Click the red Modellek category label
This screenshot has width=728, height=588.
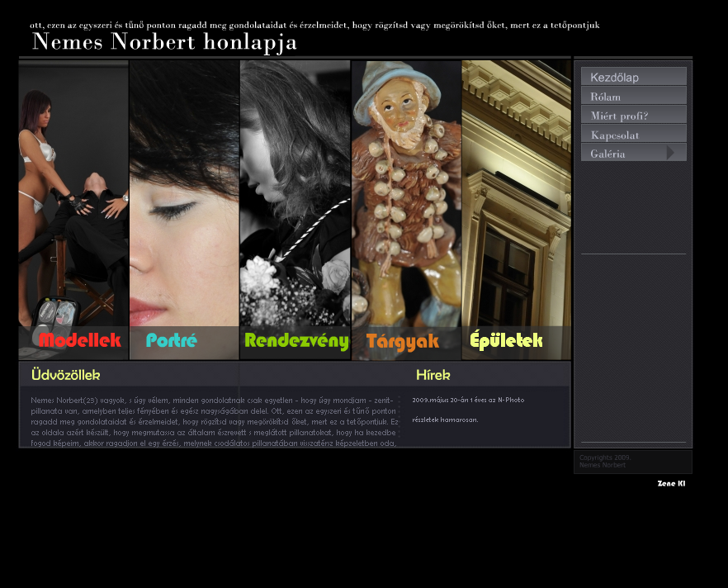point(79,340)
